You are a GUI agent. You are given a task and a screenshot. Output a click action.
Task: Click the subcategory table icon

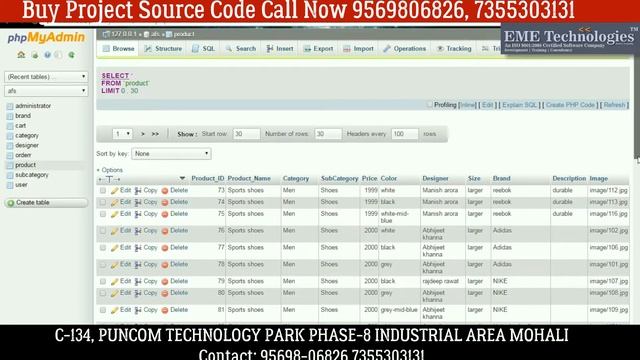[x=10, y=175]
